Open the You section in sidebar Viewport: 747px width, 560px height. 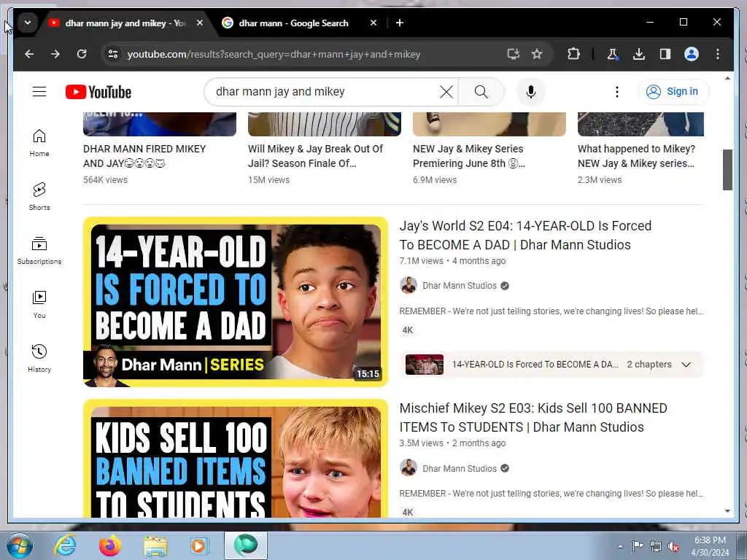(39, 305)
